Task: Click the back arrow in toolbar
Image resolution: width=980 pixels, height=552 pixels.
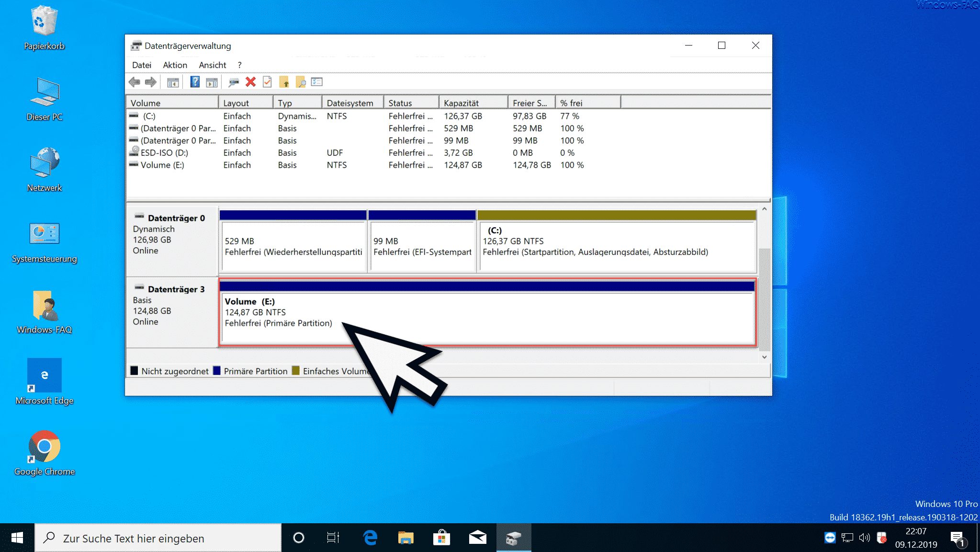Action: (135, 82)
